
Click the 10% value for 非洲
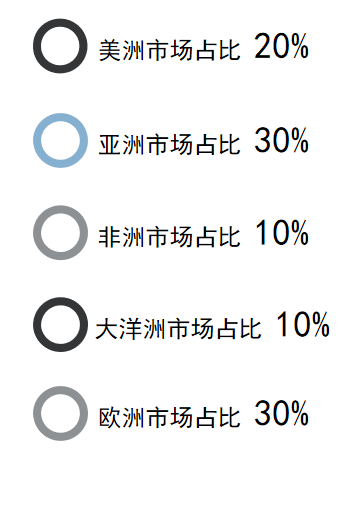(x=282, y=233)
